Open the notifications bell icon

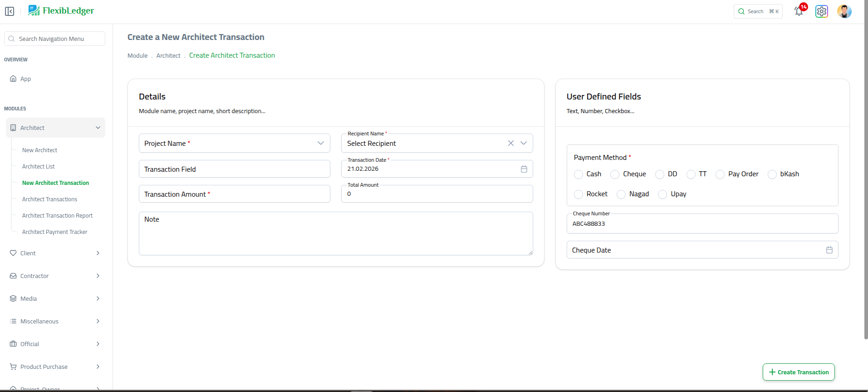click(799, 11)
